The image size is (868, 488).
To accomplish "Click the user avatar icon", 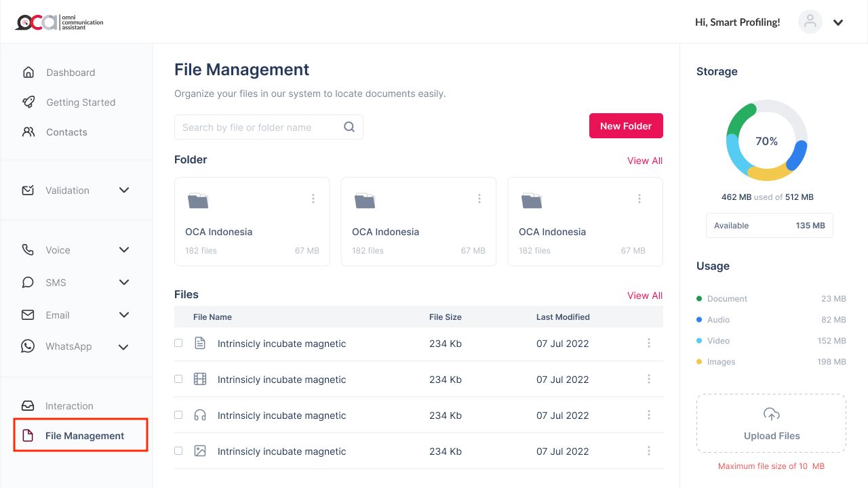I will point(810,22).
